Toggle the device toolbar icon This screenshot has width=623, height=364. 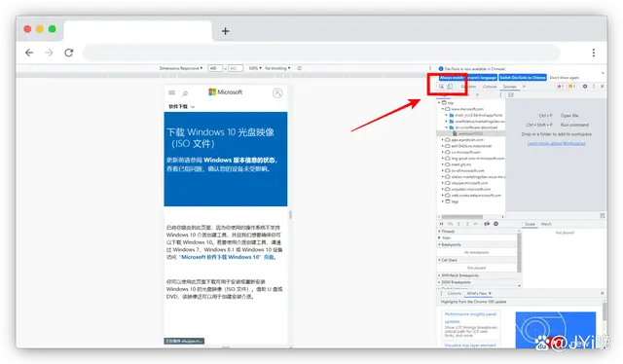point(450,87)
